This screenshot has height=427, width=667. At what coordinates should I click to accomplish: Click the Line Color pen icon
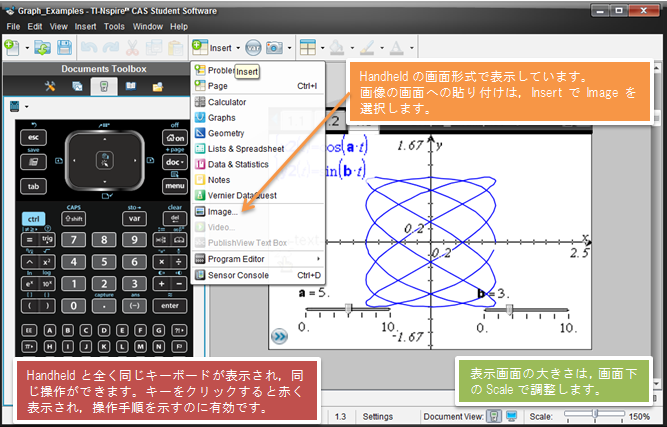tap(367, 48)
